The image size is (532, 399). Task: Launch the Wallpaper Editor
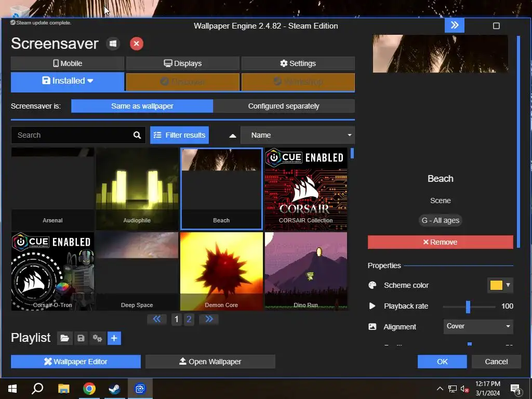click(76, 362)
